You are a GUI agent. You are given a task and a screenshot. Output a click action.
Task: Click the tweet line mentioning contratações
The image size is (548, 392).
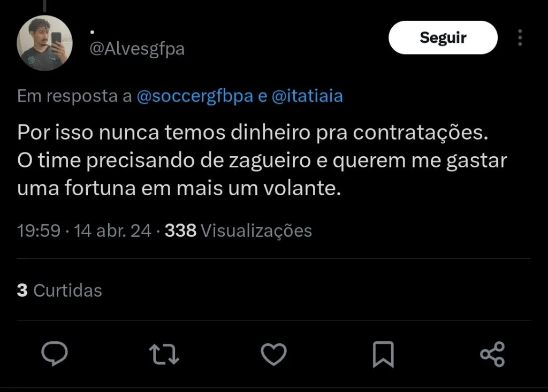(x=253, y=133)
